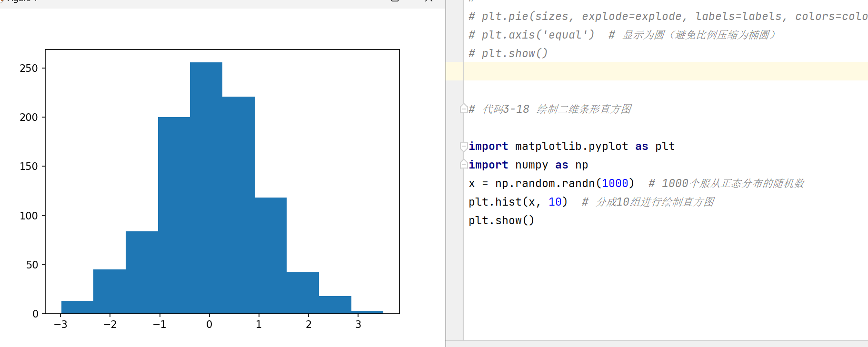Click the tallest histogram bar near 250
This screenshot has width=868, height=347.
(206, 188)
